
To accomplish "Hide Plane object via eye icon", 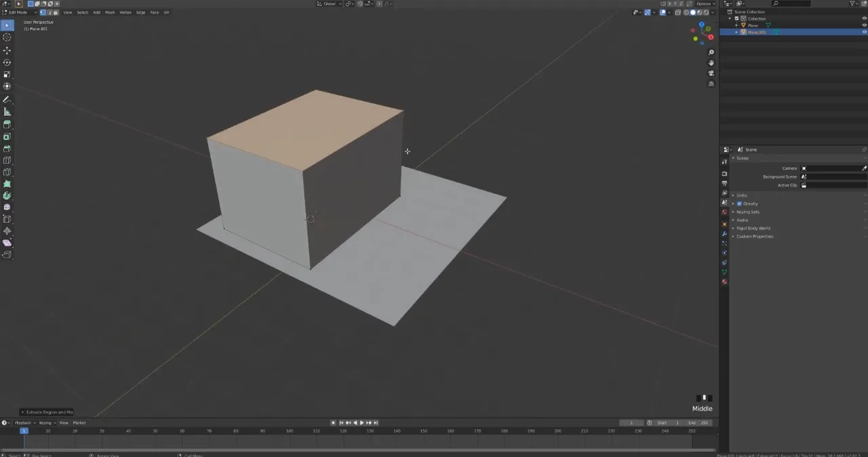I will tap(864, 25).
